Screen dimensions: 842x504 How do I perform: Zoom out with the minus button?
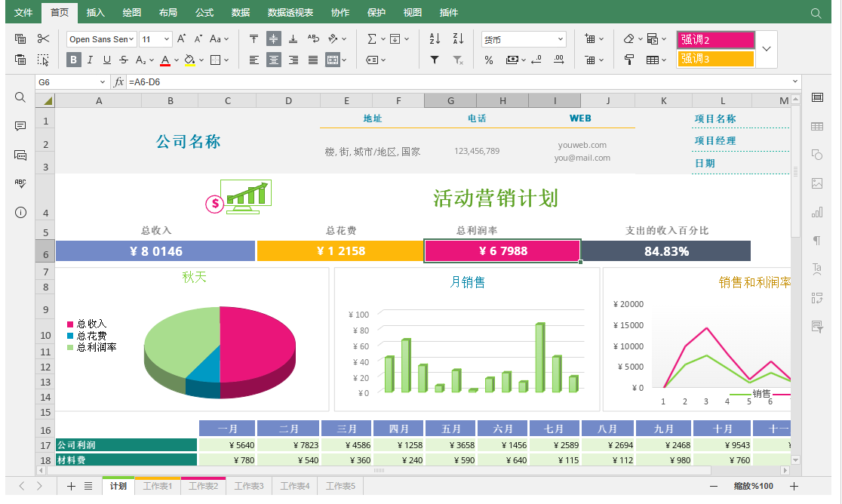point(714,486)
